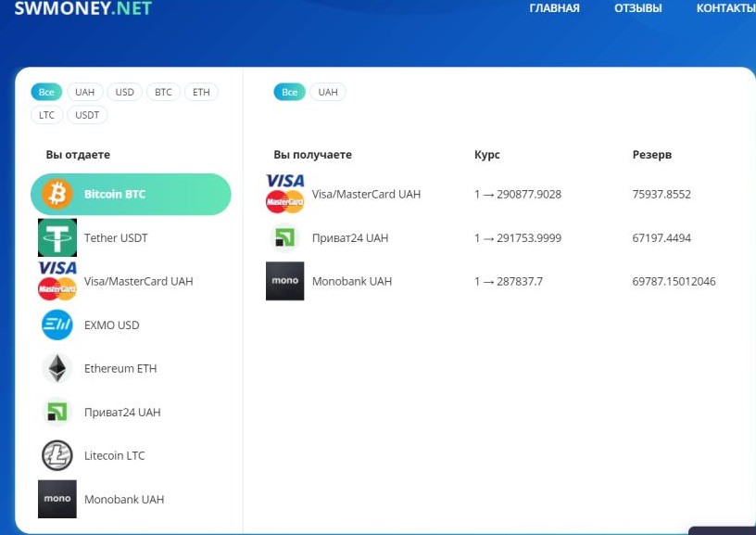Select Bitcoin BTC label to give

(115, 194)
